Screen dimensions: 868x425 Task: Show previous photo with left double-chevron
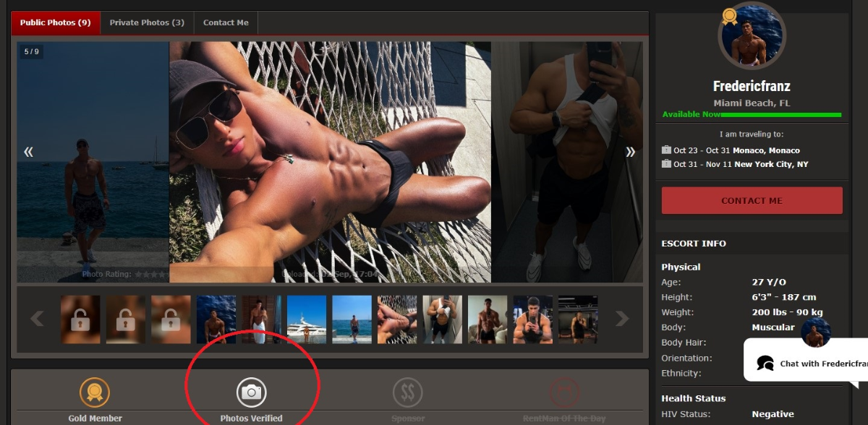[29, 152]
